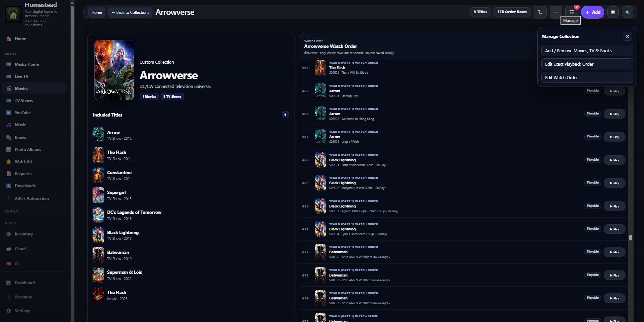Open the Downloads sidebar icon

[9, 186]
